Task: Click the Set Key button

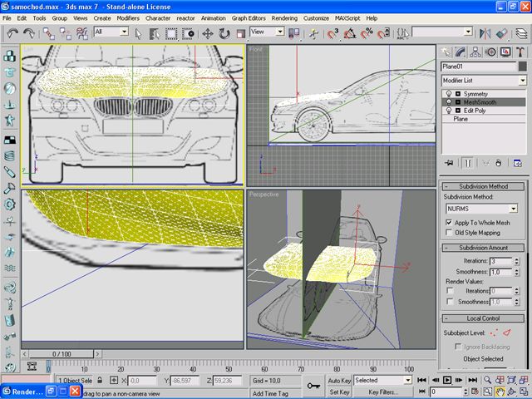Action: click(339, 392)
